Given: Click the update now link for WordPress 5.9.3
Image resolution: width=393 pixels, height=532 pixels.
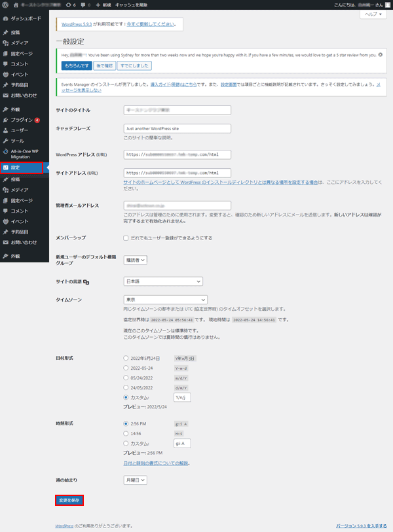Looking at the screenshot, I should coord(151,24).
